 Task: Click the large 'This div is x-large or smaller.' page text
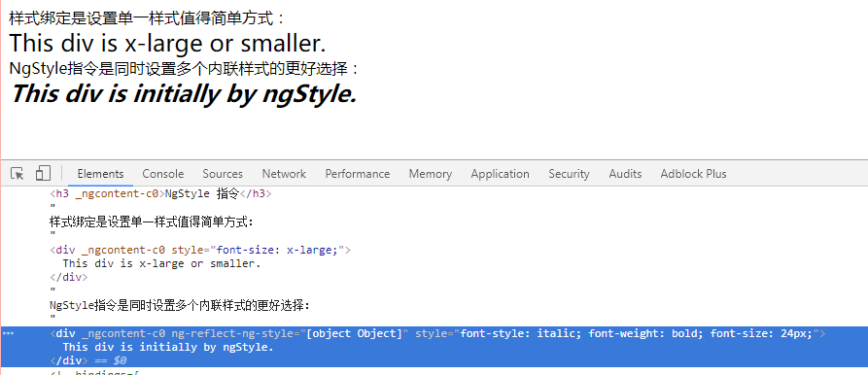168,43
